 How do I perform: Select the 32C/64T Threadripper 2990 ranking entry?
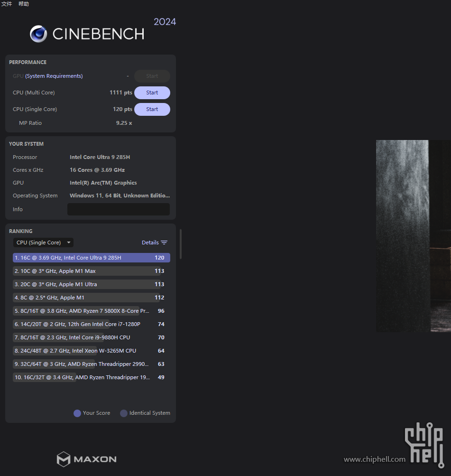coord(92,364)
